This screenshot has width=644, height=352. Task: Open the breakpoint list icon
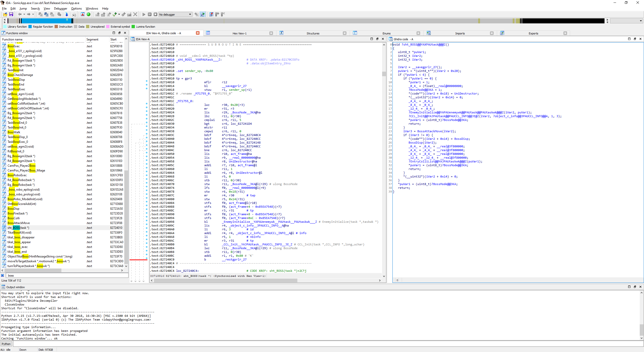click(211, 14)
